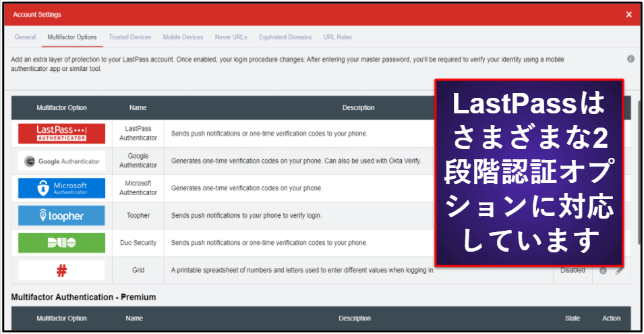This screenshot has width=644, height=334.
Task: Open the Mobile Devices tab
Action: tap(183, 37)
